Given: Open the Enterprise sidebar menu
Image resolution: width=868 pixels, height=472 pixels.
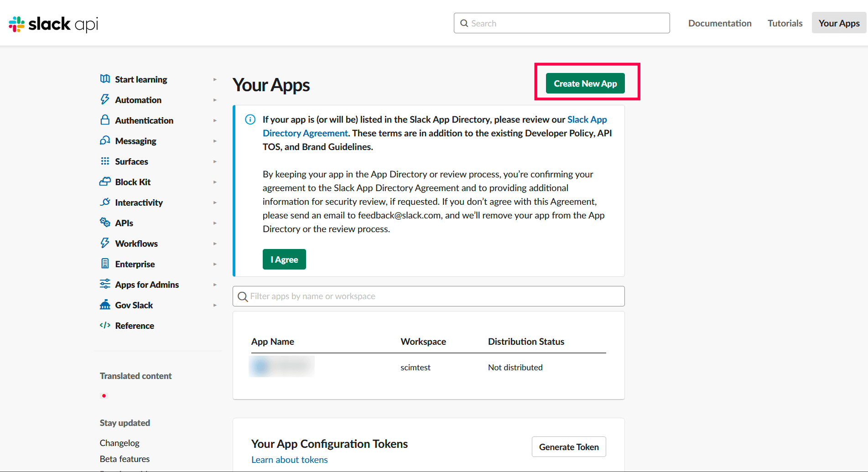Looking at the screenshot, I should point(135,264).
